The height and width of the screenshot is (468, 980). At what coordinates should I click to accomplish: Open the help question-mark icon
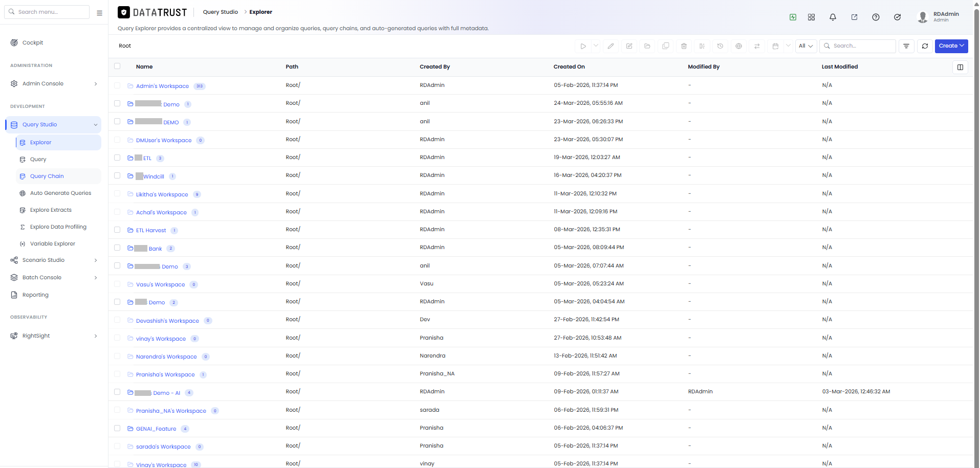click(876, 17)
